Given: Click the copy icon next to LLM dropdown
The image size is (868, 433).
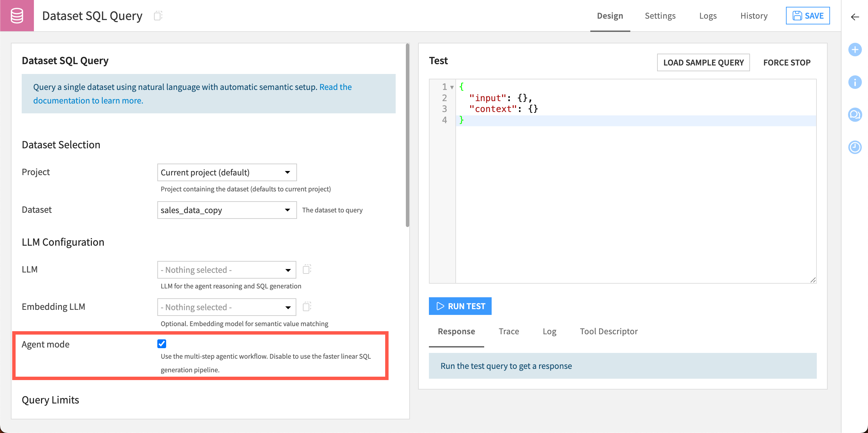Looking at the screenshot, I should point(307,269).
